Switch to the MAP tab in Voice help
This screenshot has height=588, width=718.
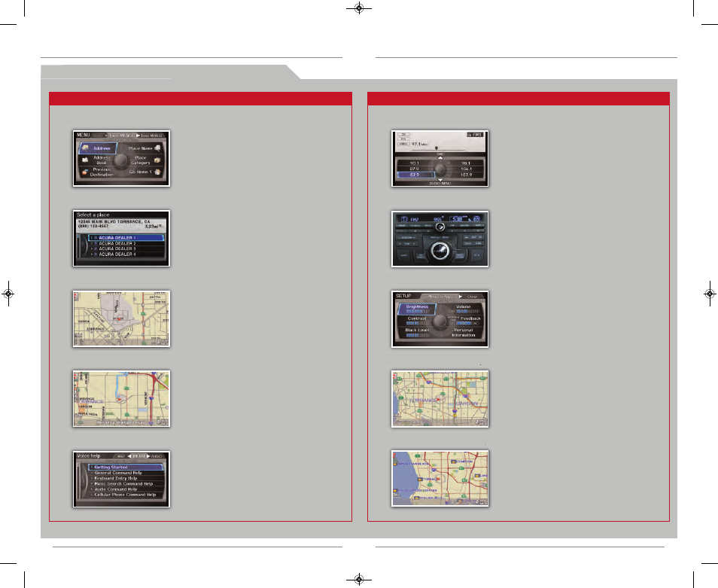click(x=121, y=456)
